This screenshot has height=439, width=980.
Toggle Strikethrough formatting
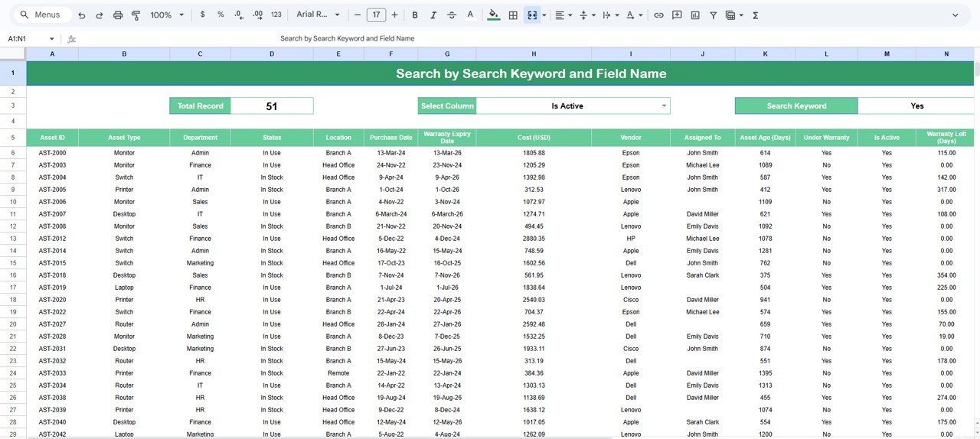452,15
